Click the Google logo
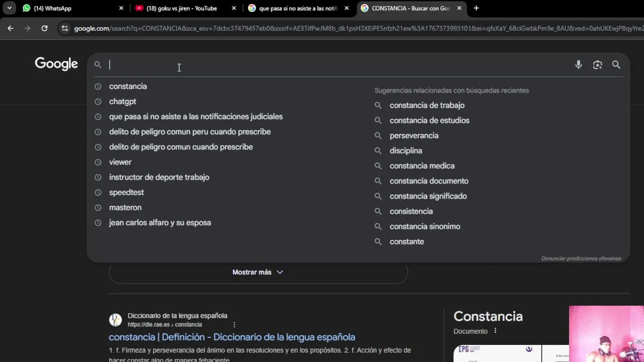 pyautogui.click(x=56, y=64)
